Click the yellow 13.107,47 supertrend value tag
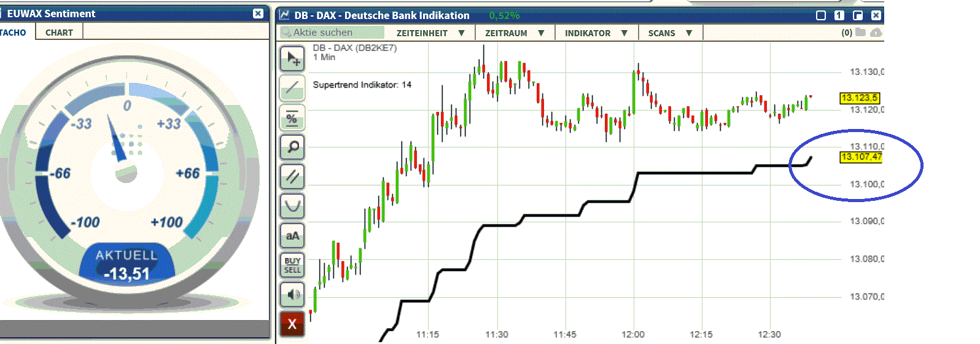This screenshot has height=344, width=980. (x=861, y=157)
